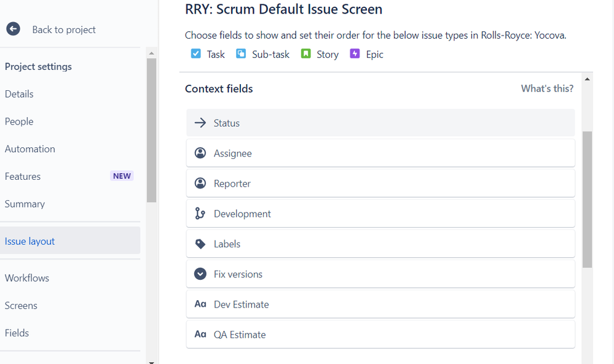Image resolution: width=614 pixels, height=364 pixels.
Task: Select the Fix versions field row
Action: (380, 274)
